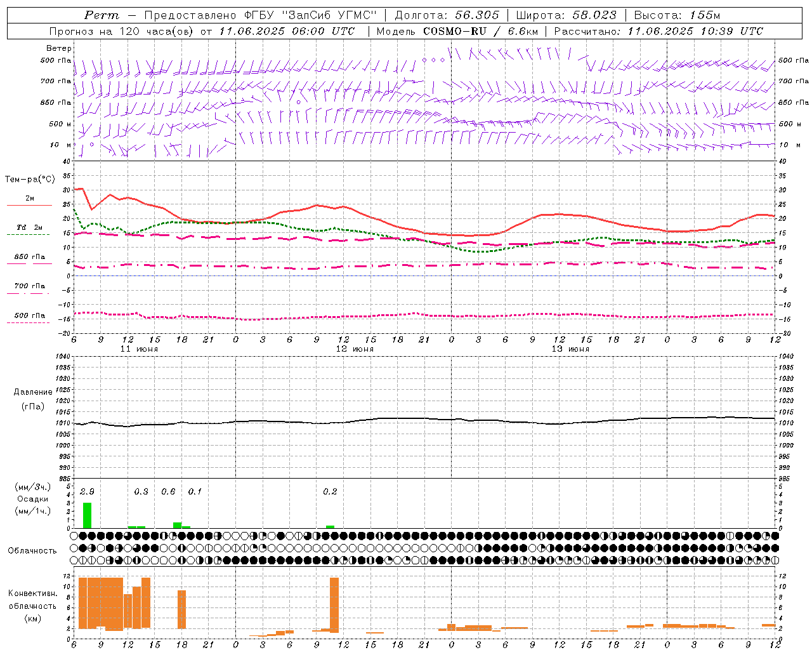Click the green precipitation bar below "2.9"

tap(88, 515)
